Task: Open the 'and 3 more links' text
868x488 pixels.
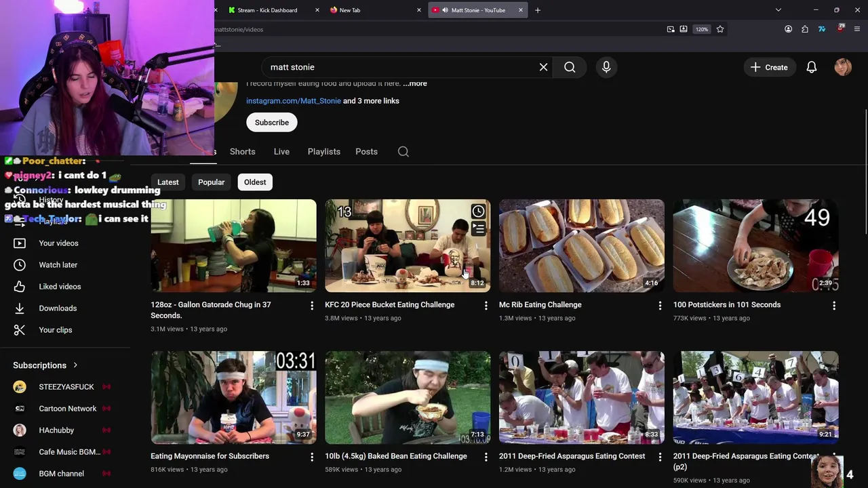Action: 371,101
